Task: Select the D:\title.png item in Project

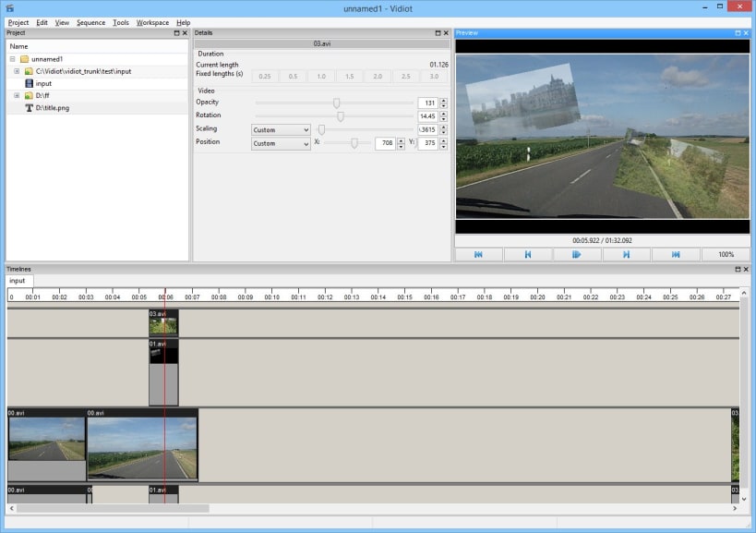Action: click(51, 108)
